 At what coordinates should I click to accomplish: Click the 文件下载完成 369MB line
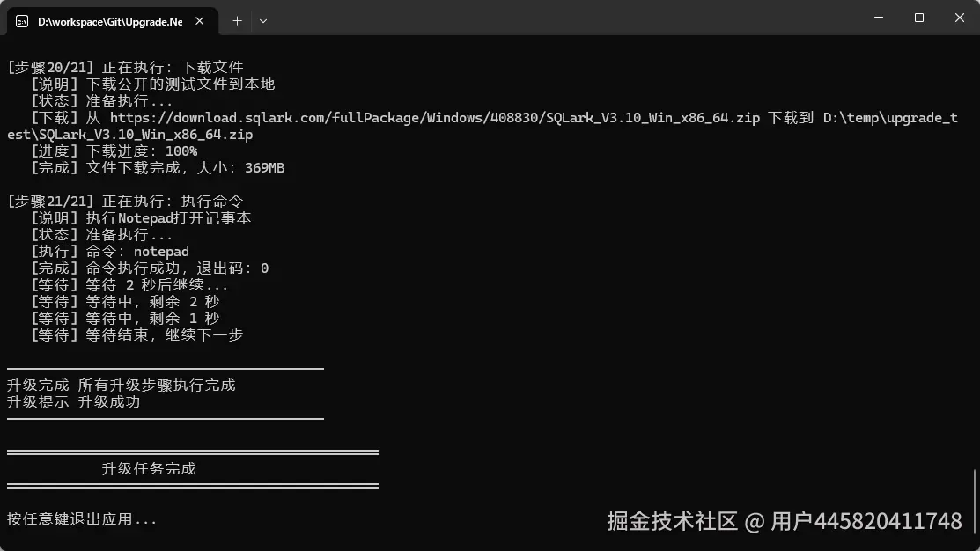click(158, 168)
